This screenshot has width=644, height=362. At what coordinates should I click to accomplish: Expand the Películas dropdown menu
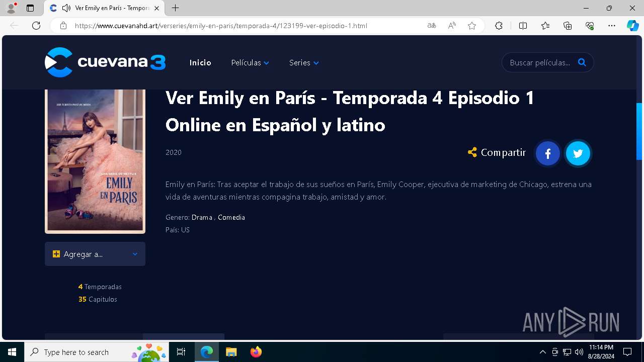250,63
